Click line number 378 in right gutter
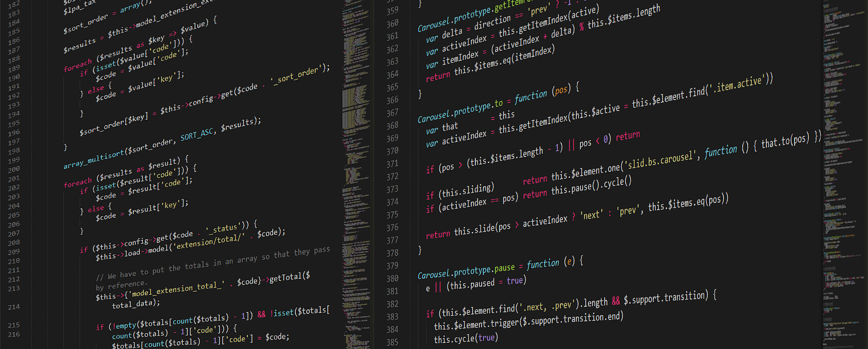 pos(392,253)
